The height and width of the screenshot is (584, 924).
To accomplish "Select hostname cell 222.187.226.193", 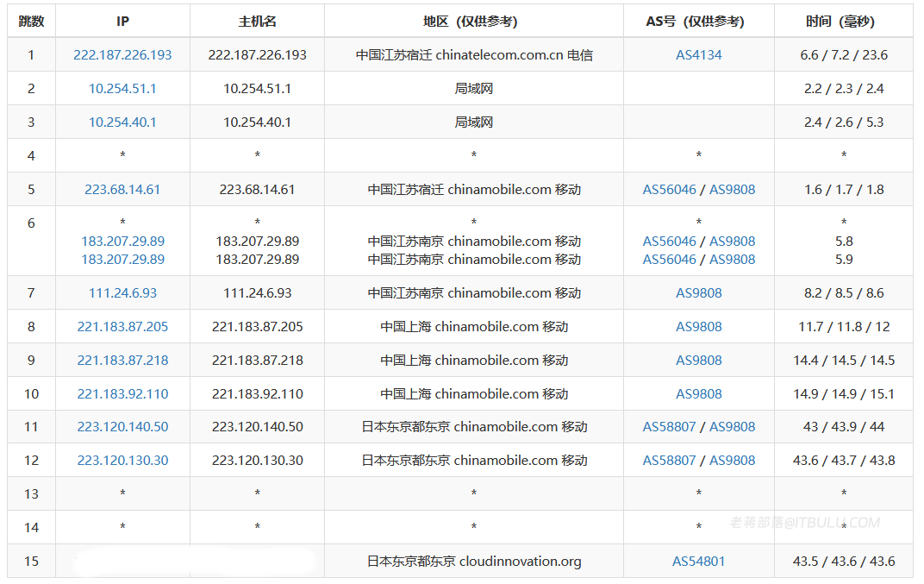I will [257, 55].
